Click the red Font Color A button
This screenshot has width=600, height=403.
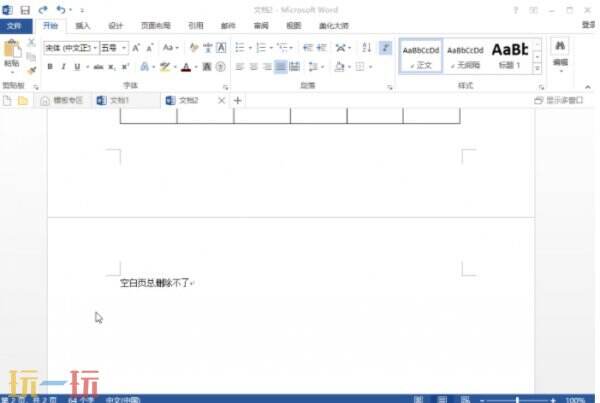tap(186, 67)
